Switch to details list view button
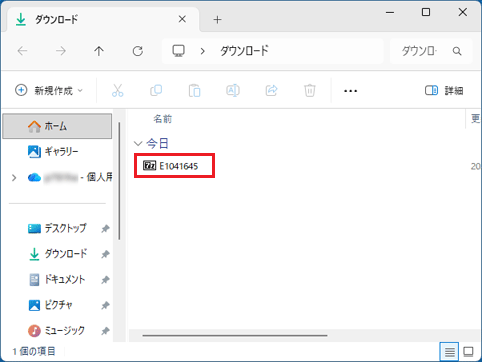 click(449, 351)
